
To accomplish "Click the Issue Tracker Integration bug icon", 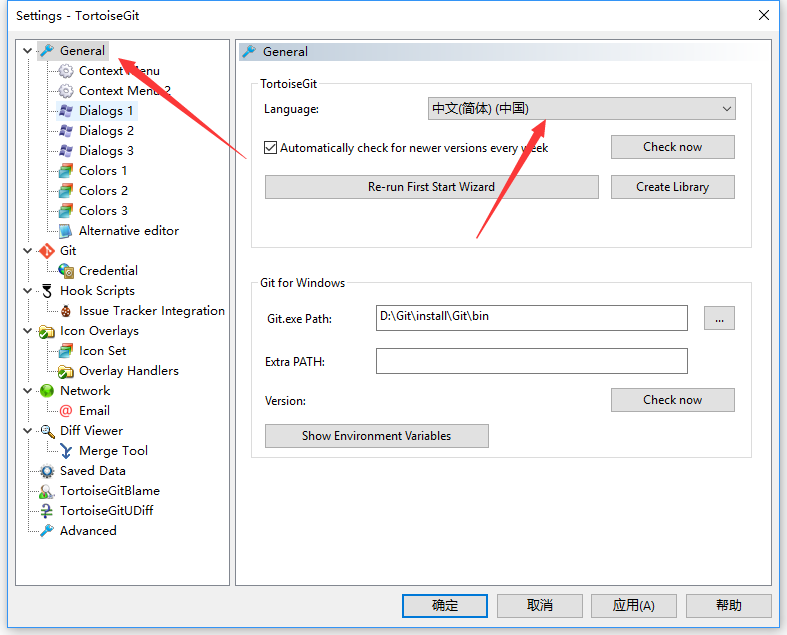I will [x=66, y=311].
